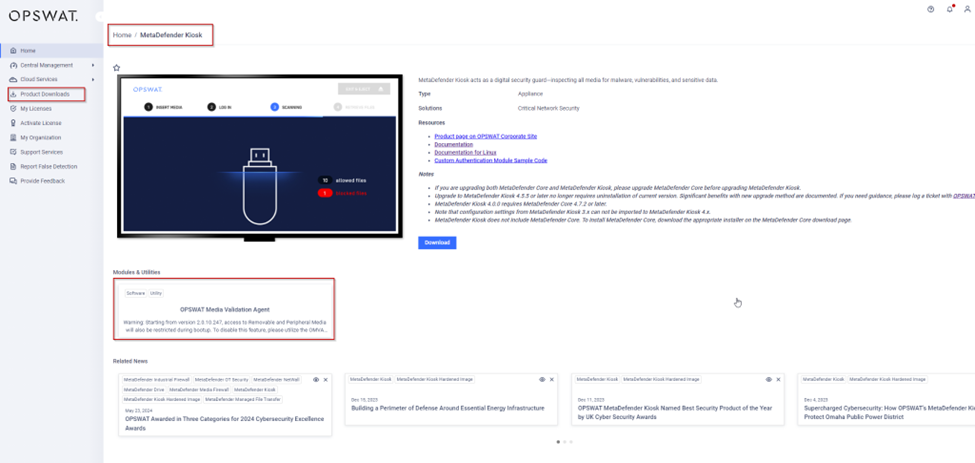Close the UK Cyber Security Awards news card
The height and width of the screenshot is (463, 975).
point(778,379)
